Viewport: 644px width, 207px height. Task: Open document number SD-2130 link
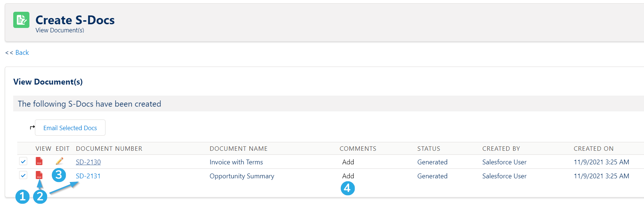pyautogui.click(x=88, y=162)
